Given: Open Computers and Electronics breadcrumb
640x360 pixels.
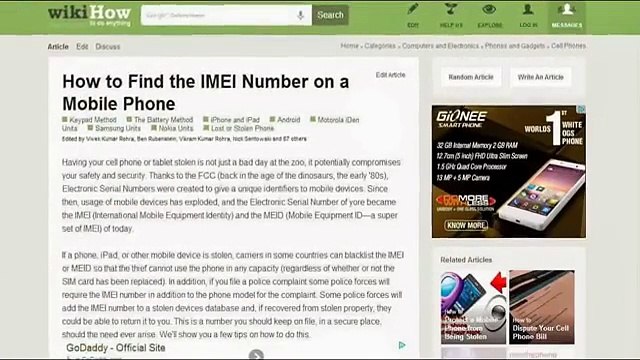Looking at the screenshot, I should pyautogui.click(x=440, y=46).
